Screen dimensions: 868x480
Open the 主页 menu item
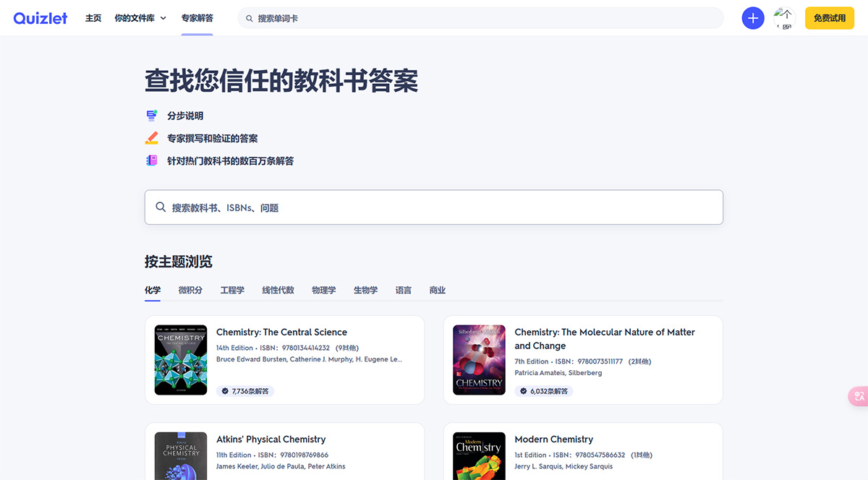pos(93,17)
